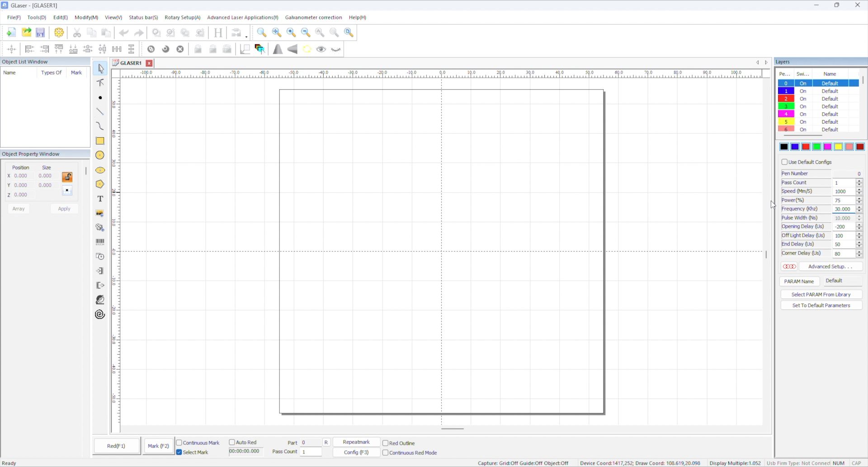The image size is (868, 467).
Task: Click the open-eye show objects icon
Action: coord(321,49)
